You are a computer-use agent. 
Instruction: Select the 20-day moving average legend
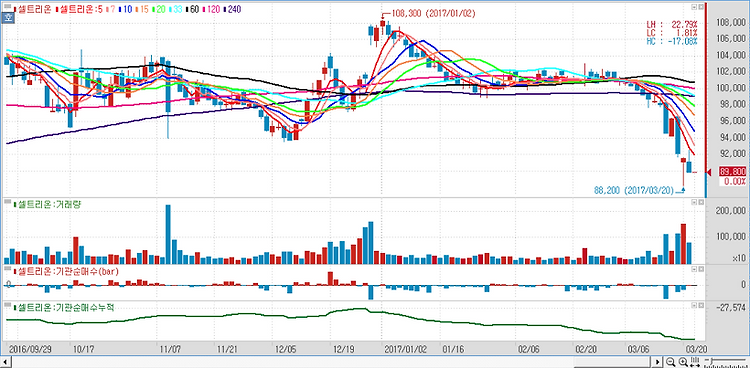click(x=159, y=9)
